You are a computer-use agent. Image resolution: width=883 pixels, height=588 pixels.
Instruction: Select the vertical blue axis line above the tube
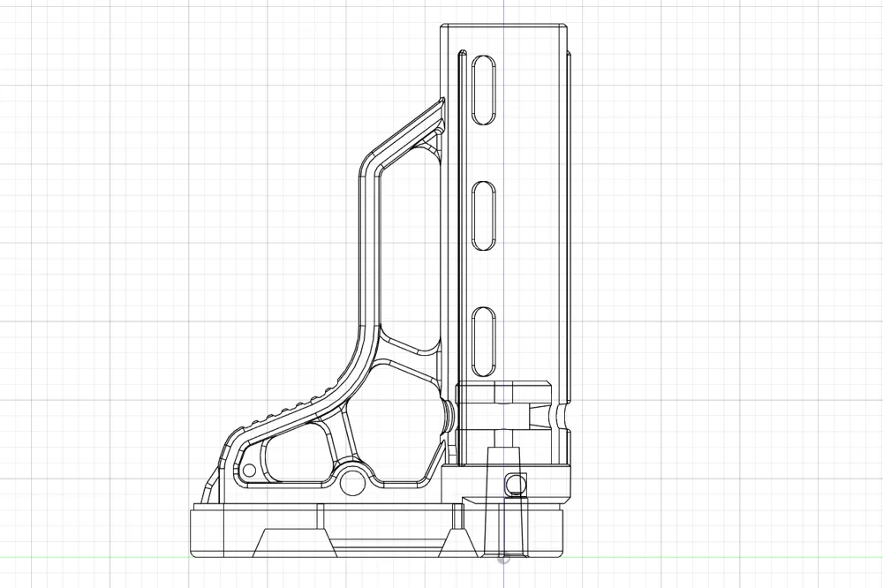point(503,11)
